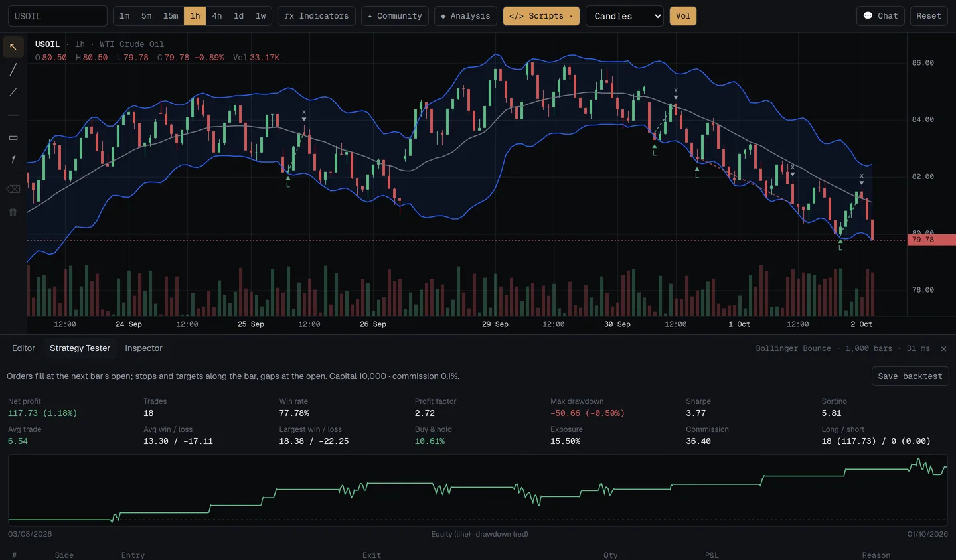Select the rectangle drawing tool
956x560 pixels.
[13, 137]
